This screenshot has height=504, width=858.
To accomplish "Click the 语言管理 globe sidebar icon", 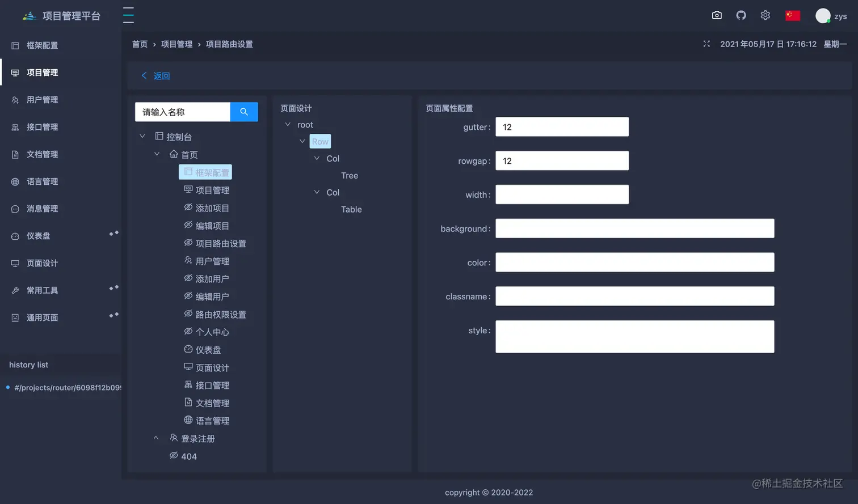I will click(15, 181).
